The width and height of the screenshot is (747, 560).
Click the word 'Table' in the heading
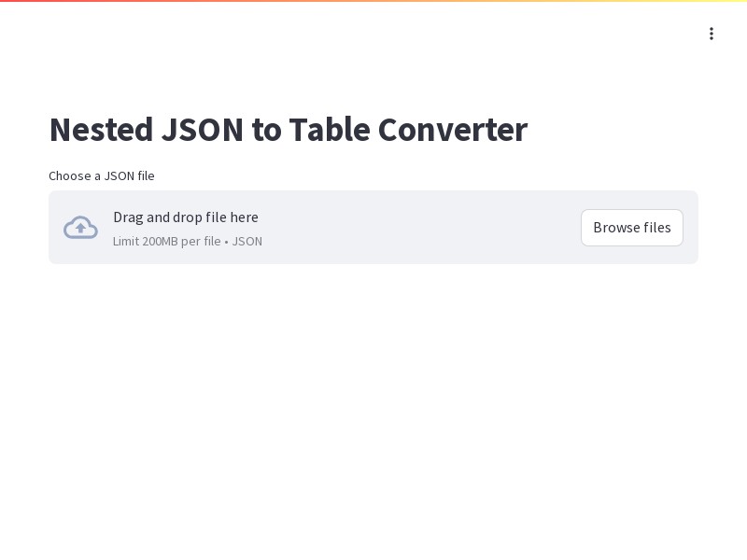click(x=330, y=130)
